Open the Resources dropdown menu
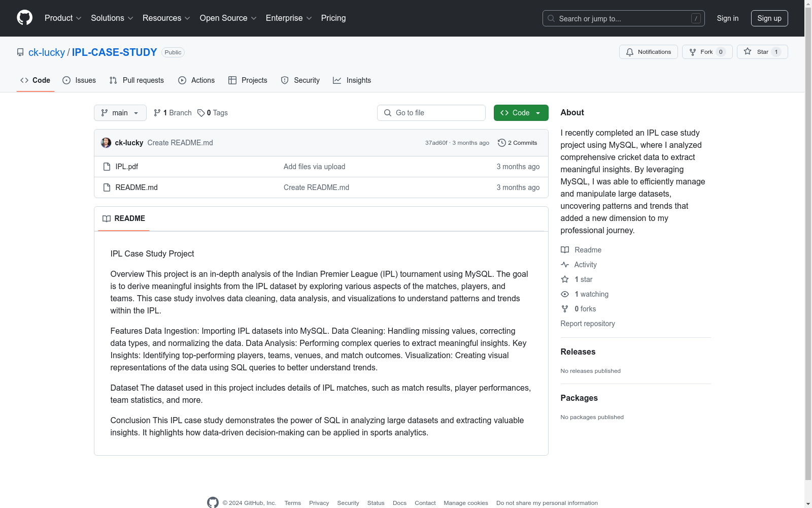The width and height of the screenshot is (812, 508). click(166, 18)
